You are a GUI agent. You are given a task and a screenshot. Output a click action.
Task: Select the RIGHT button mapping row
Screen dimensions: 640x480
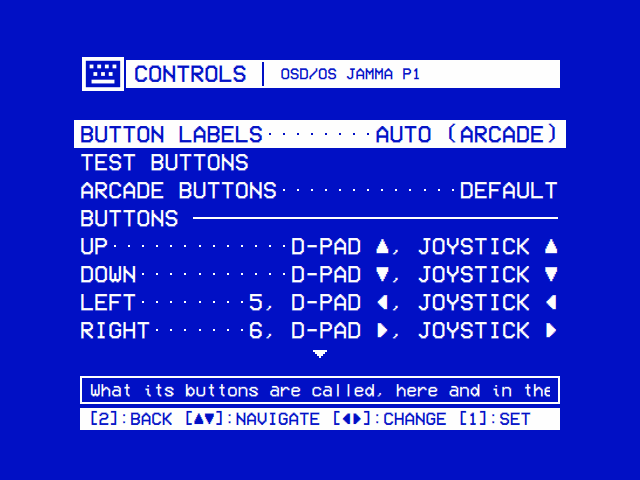[x=320, y=331]
